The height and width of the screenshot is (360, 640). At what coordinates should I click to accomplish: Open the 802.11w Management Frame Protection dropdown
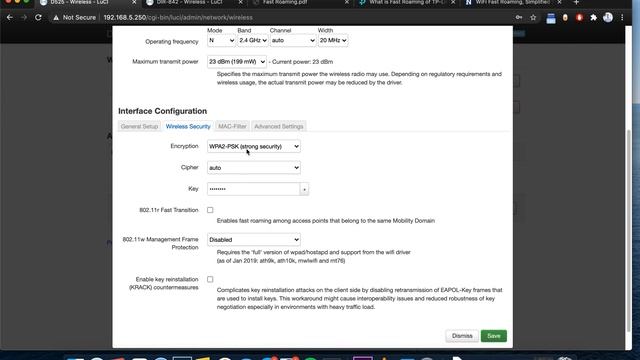(x=254, y=240)
